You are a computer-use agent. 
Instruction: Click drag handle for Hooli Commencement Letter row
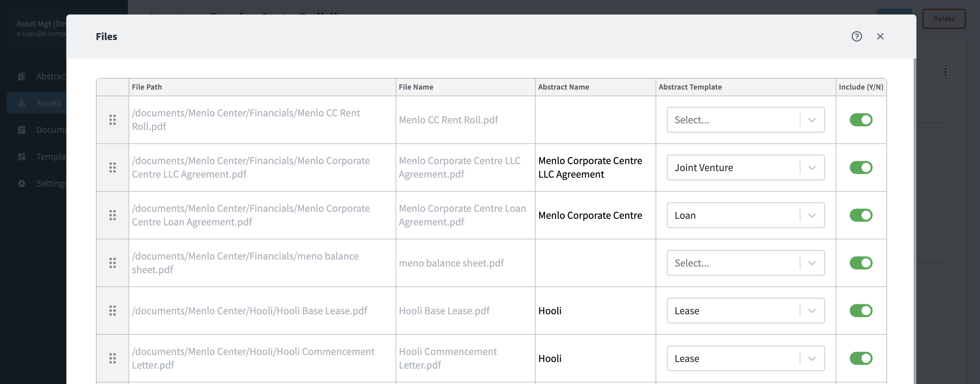pos(112,359)
